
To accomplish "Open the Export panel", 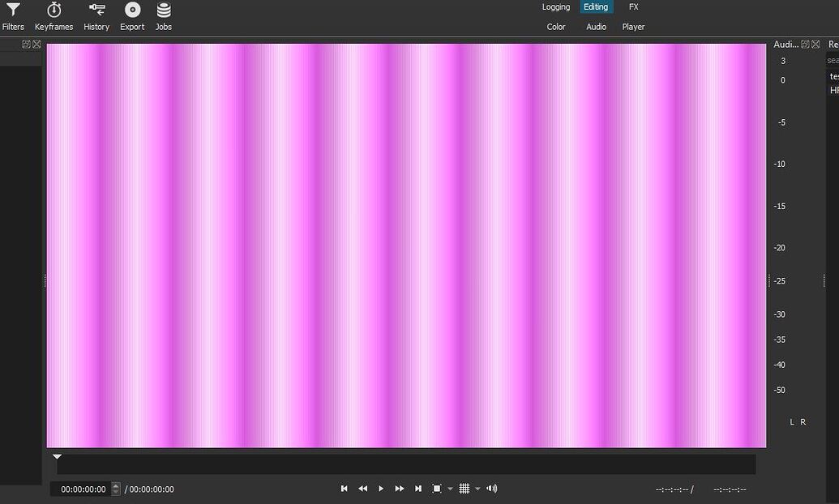I will [131, 16].
